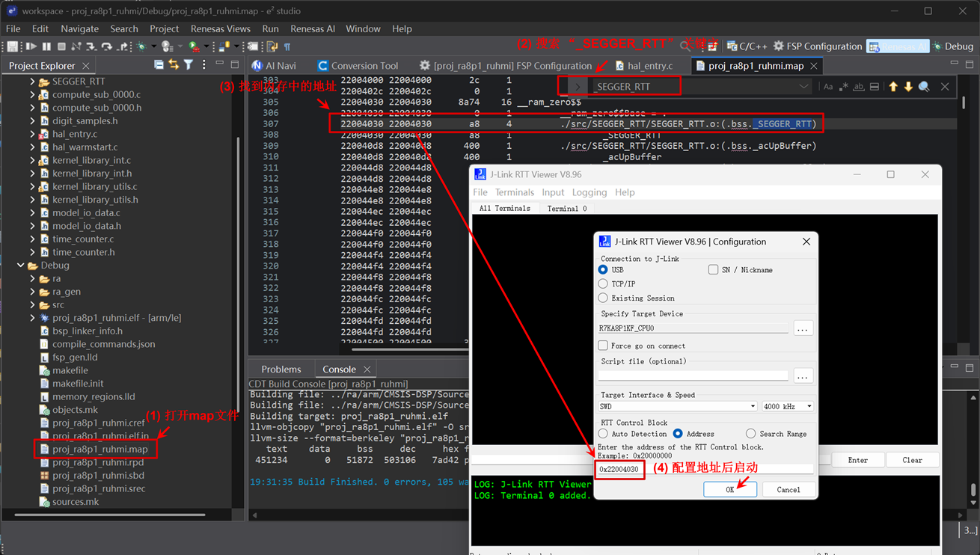Find next match down arrow
The height and width of the screenshot is (555, 980).
coord(908,87)
